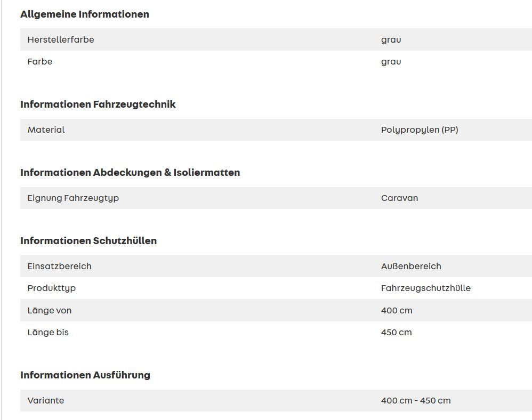The height and width of the screenshot is (420, 532).
Task: Click the 450 cm value beside Länge bis
Action: 396,333
